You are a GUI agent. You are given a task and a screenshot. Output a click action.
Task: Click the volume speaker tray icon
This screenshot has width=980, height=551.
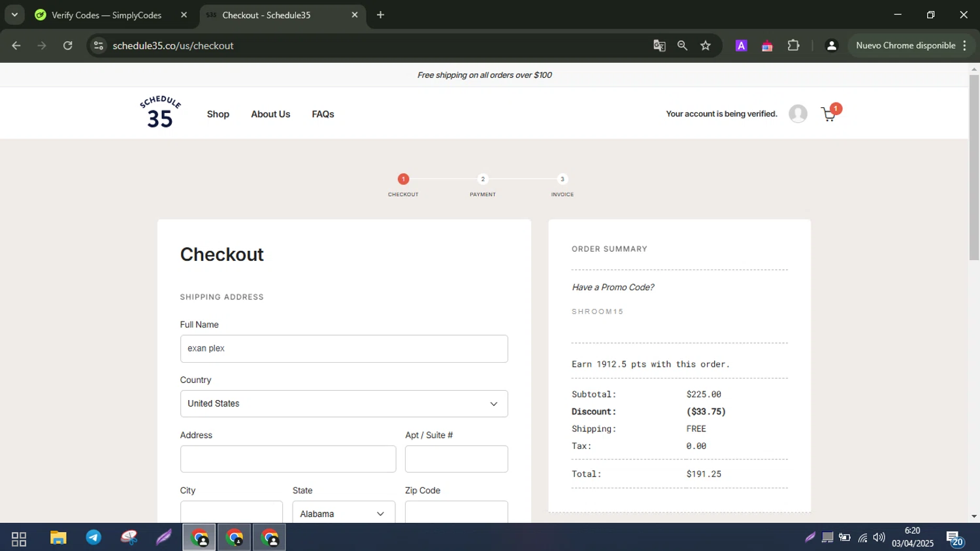point(879,538)
